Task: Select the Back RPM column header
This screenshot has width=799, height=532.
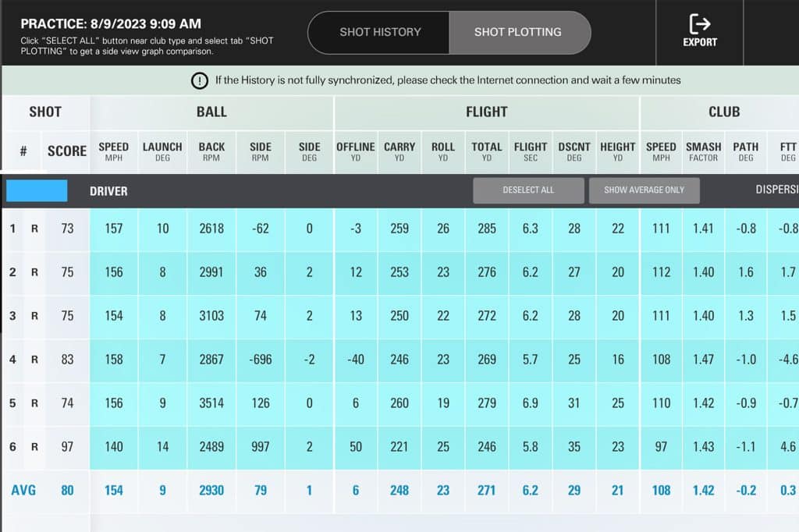Action: 211,151
